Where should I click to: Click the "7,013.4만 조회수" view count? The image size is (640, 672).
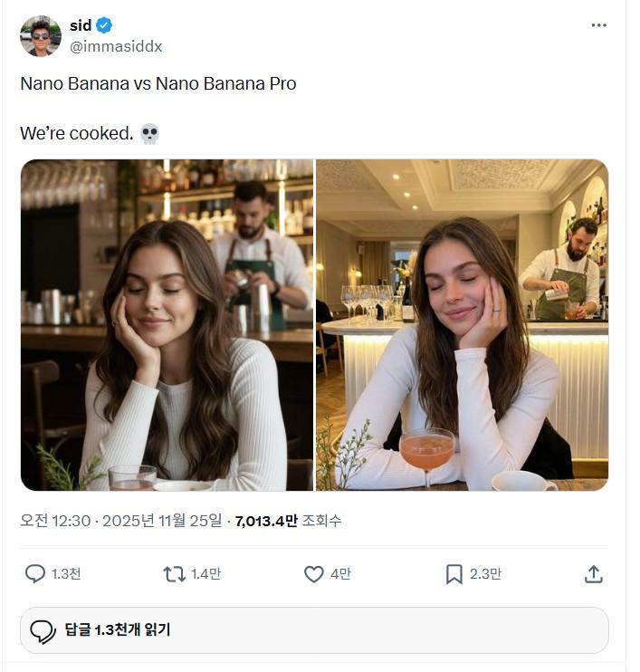tap(288, 521)
